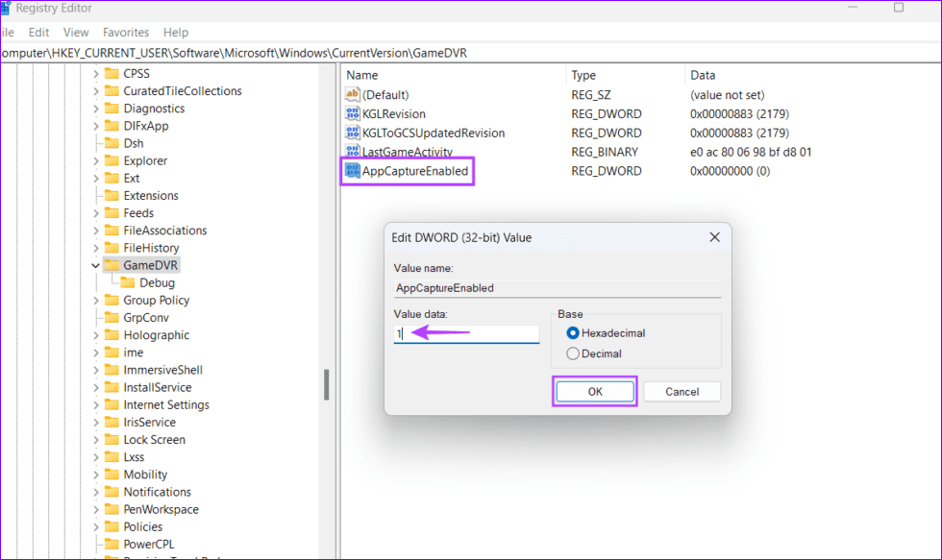Screen dimensions: 942x560
Task: Click the Value data input field
Action: tap(466, 334)
